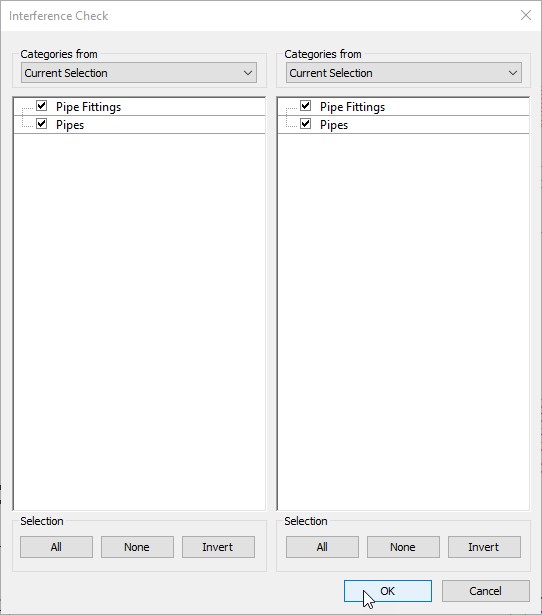Screen dimensions: 542x615
Task: Uncheck Pipes in right category list
Action: click(x=306, y=124)
